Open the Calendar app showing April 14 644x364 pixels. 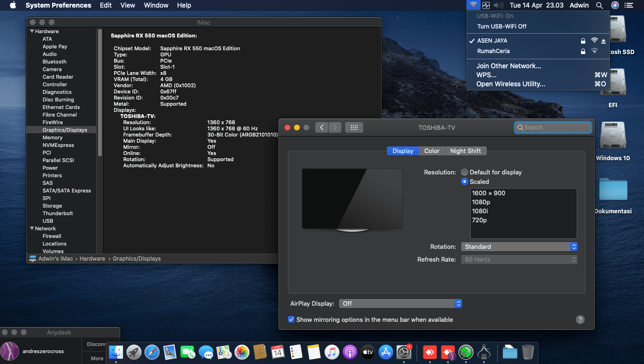tap(277, 352)
